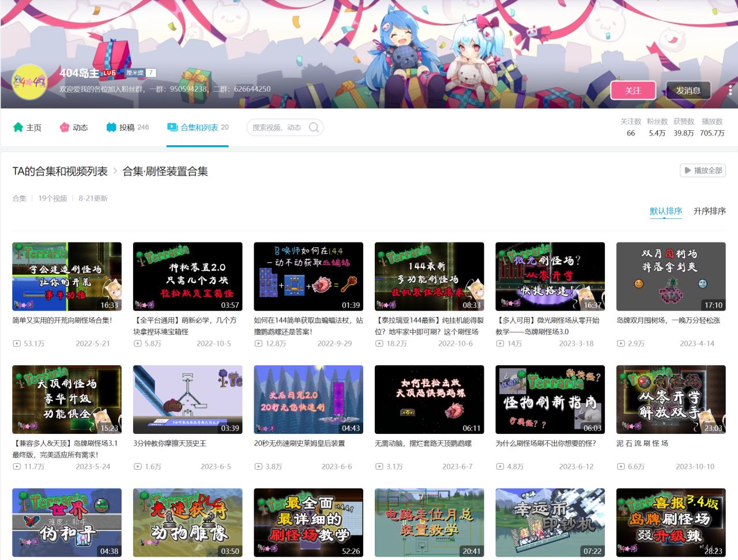Open title 3分钟教你摩擦天顶史王
Screen dimensions: 738x560
tap(170, 444)
